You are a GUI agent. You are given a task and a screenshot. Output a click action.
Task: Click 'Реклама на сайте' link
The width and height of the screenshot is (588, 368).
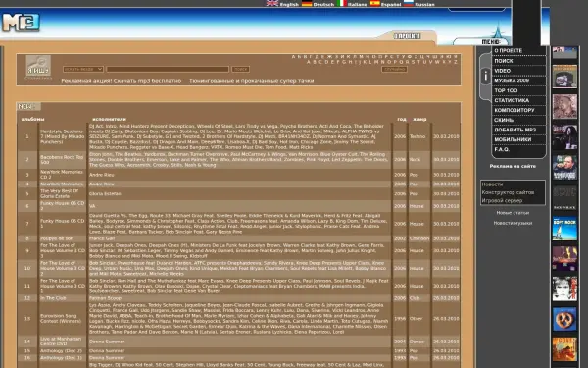(513, 166)
